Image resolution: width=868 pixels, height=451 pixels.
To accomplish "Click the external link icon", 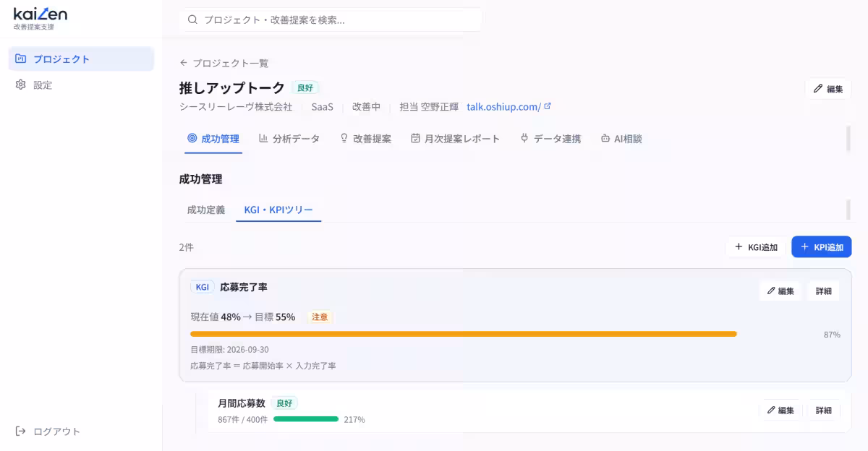I will click(x=548, y=106).
